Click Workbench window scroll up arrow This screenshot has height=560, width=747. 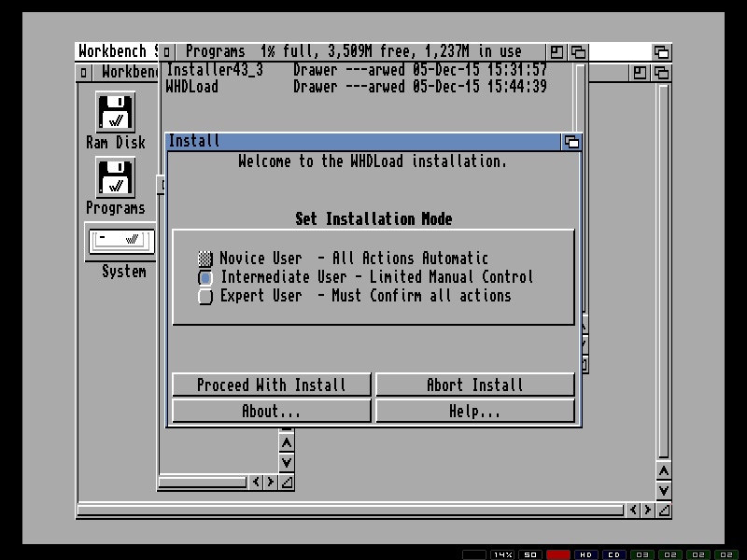pos(664,471)
